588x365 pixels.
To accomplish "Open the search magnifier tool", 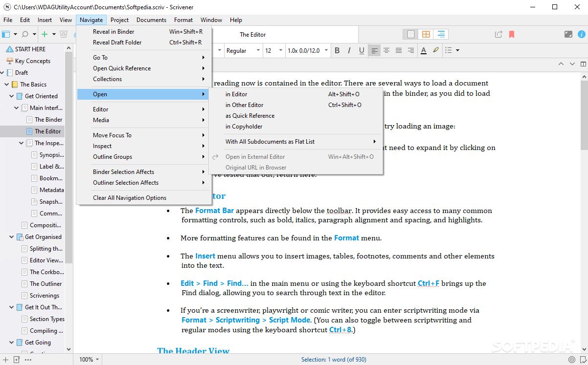I will (x=25, y=34).
